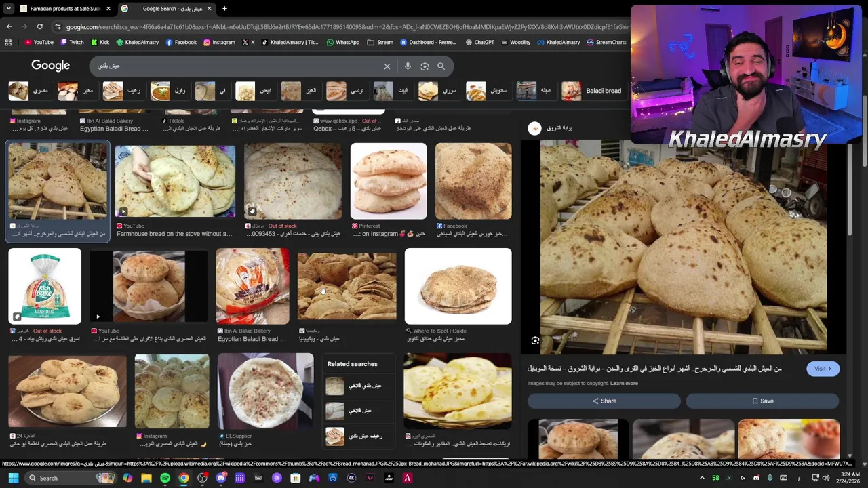Click the Visit button
The height and width of the screenshot is (488, 868).
coord(823,369)
